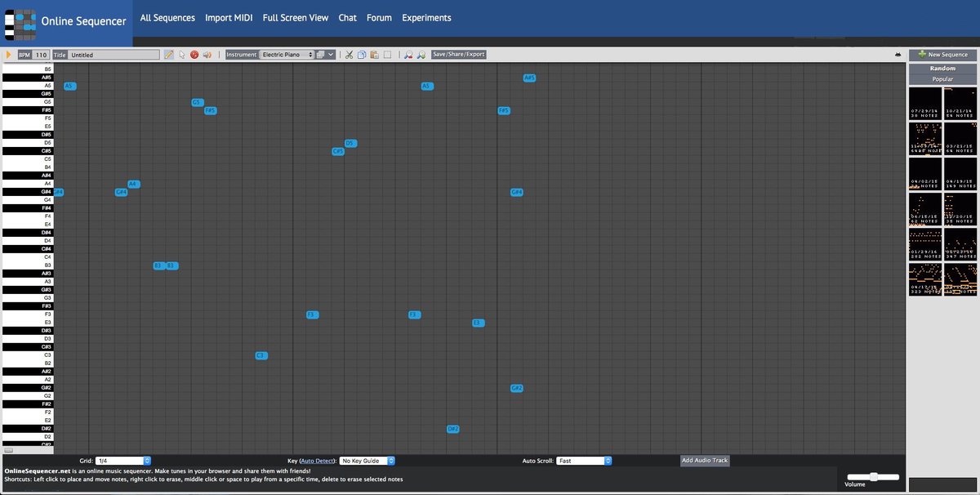The height and width of the screenshot is (495, 980).
Task: Start playback with the orange play button
Action: point(8,55)
